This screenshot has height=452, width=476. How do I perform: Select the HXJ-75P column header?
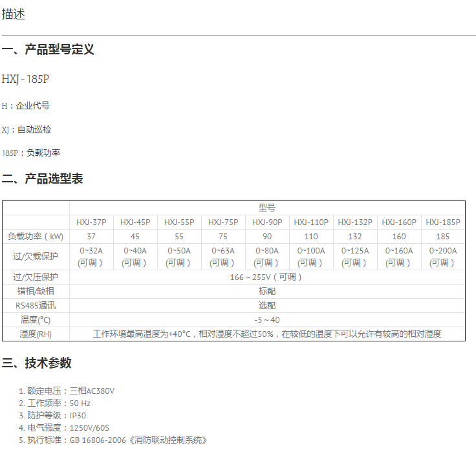coord(222,222)
